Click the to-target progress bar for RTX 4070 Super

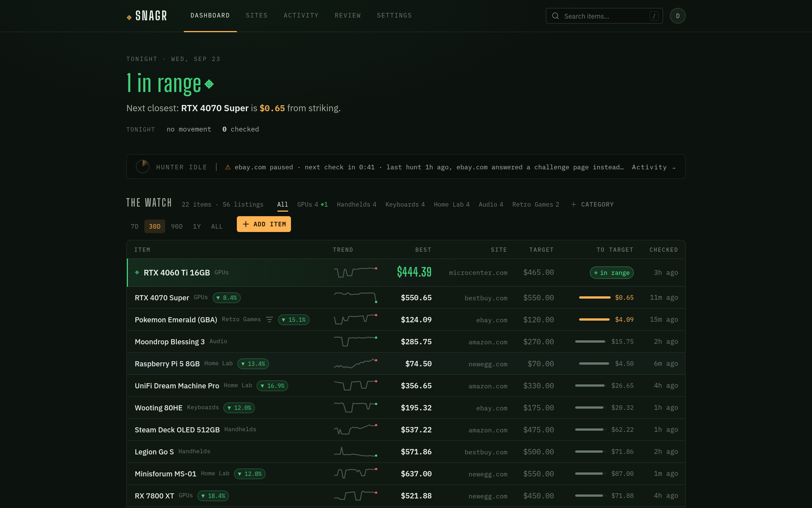pos(595,297)
